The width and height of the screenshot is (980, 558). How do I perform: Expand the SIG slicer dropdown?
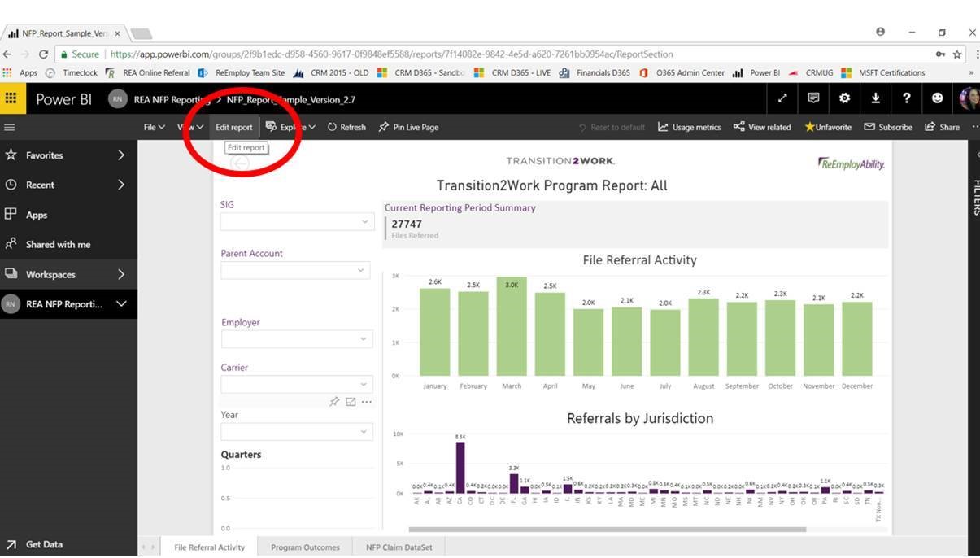[x=364, y=221]
